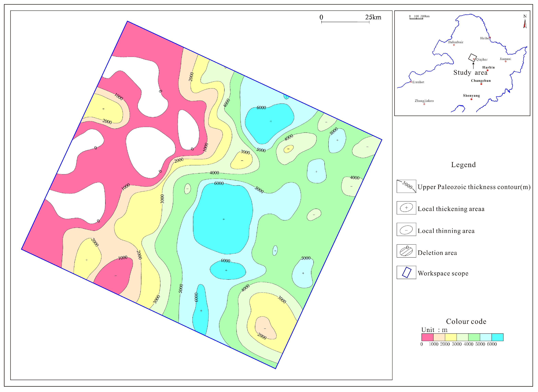
Task: Click the thickness contour legend icon
Action: pos(406,186)
